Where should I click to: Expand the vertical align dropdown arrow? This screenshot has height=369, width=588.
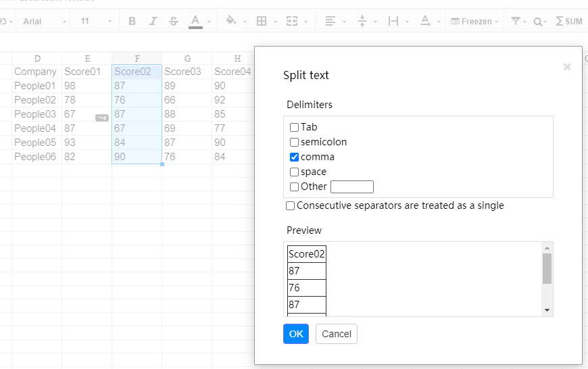coord(375,22)
